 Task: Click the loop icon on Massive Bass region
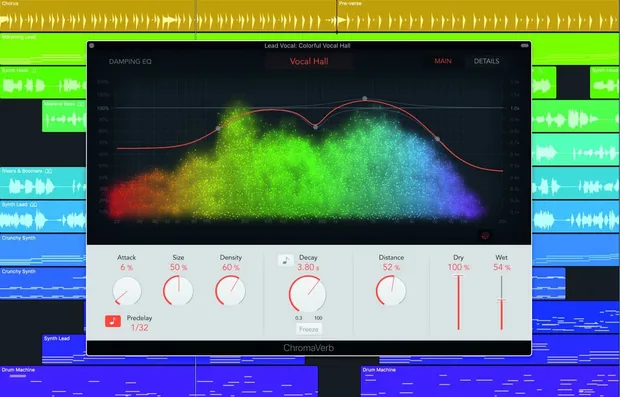pos(81,104)
